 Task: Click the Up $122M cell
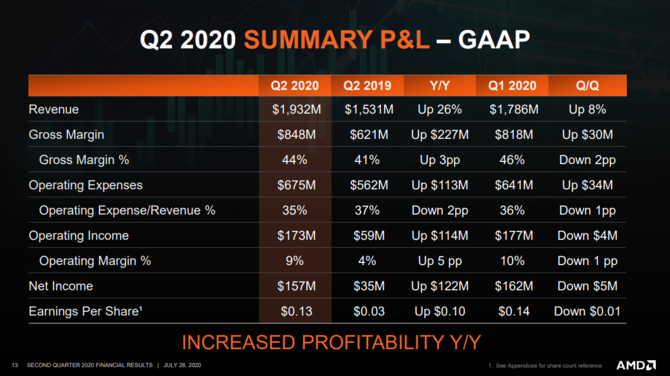coord(440,286)
